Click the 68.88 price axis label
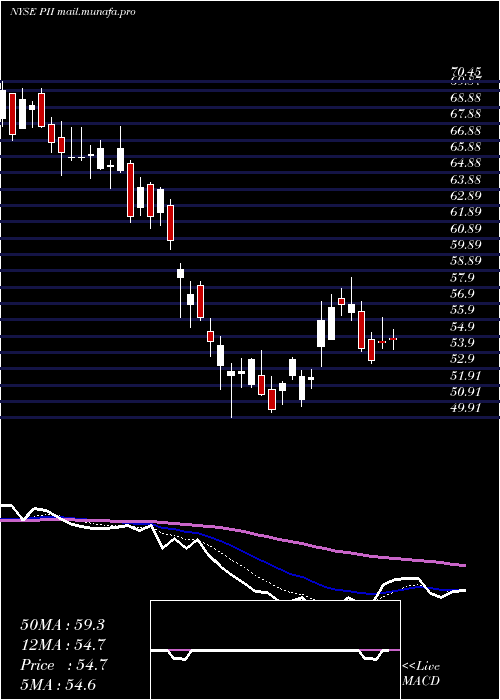 click(466, 97)
